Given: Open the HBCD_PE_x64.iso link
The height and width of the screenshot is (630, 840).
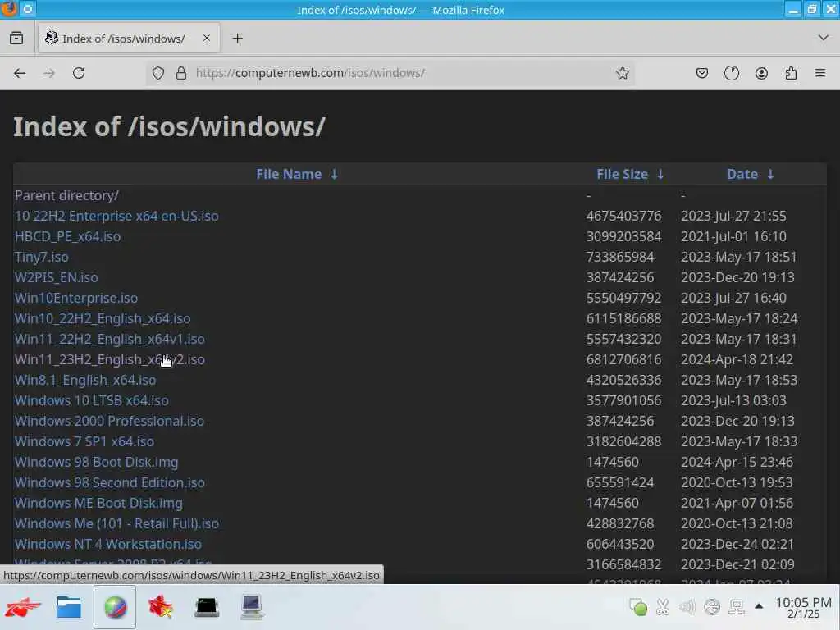Looking at the screenshot, I should pyautogui.click(x=67, y=236).
